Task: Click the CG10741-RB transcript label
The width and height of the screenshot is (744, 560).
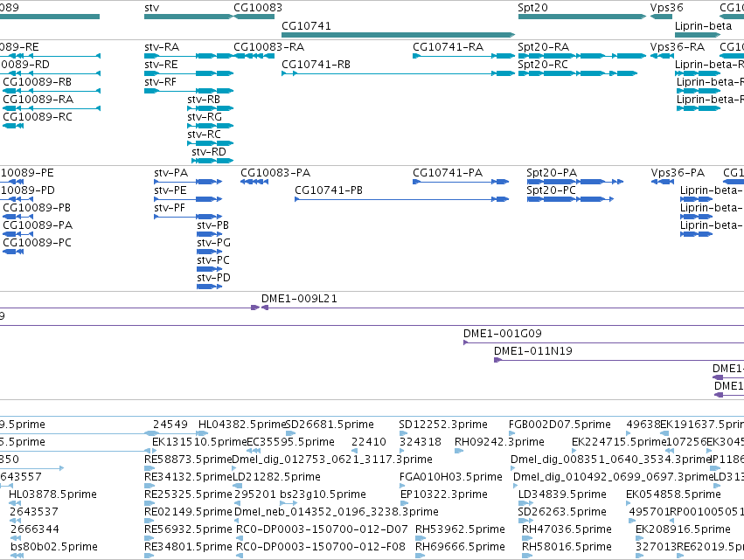Action: pyautogui.click(x=316, y=65)
